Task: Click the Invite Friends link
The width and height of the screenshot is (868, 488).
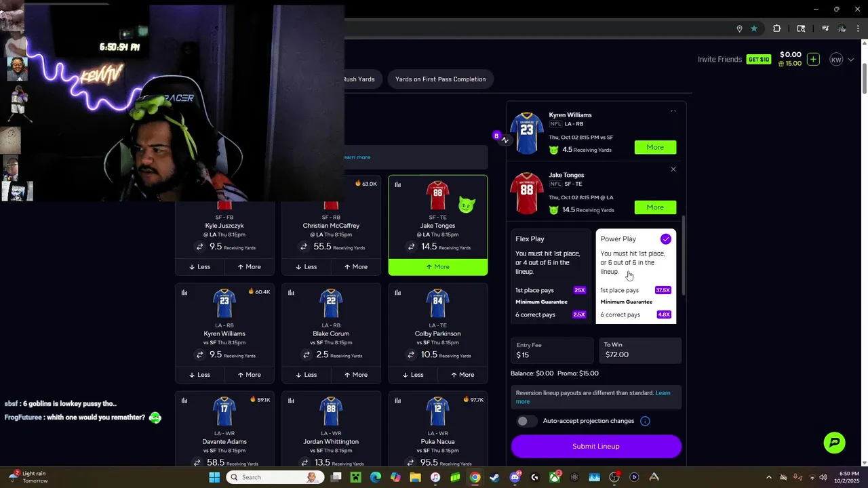Action: point(719,60)
